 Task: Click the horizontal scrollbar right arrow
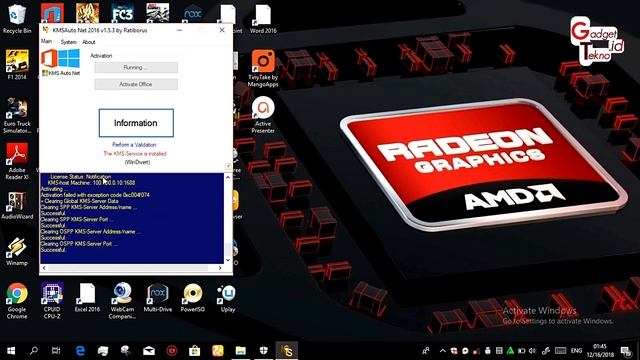click(x=220, y=268)
